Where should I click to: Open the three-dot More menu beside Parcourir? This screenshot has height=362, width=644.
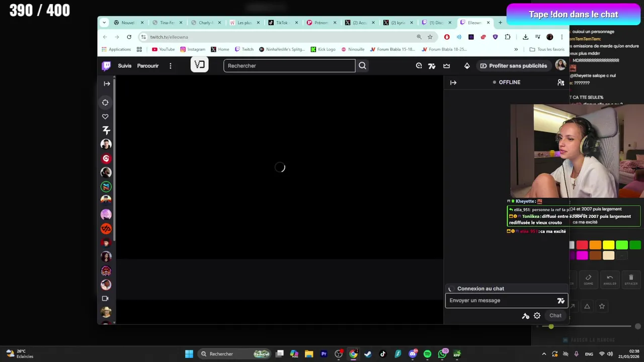pyautogui.click(x=170, y=66)
